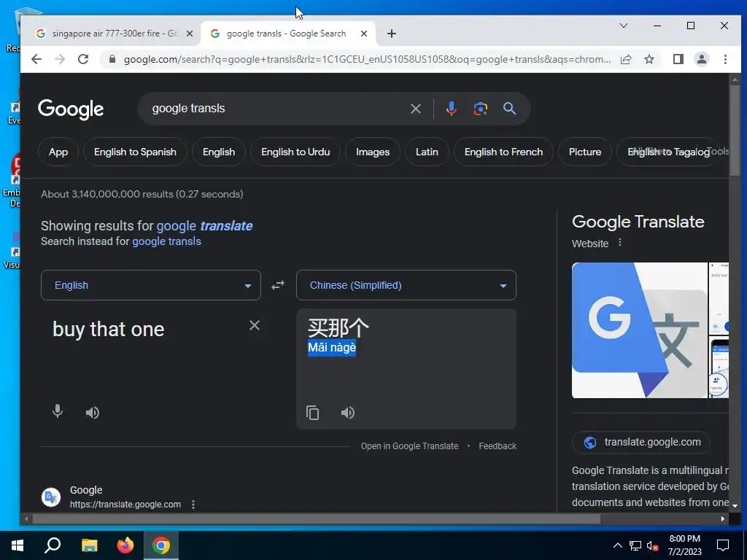The width and height of the screenshot is (747, 560).
Task: Click the Google Translate panel heading
Action: coord(638,222)
